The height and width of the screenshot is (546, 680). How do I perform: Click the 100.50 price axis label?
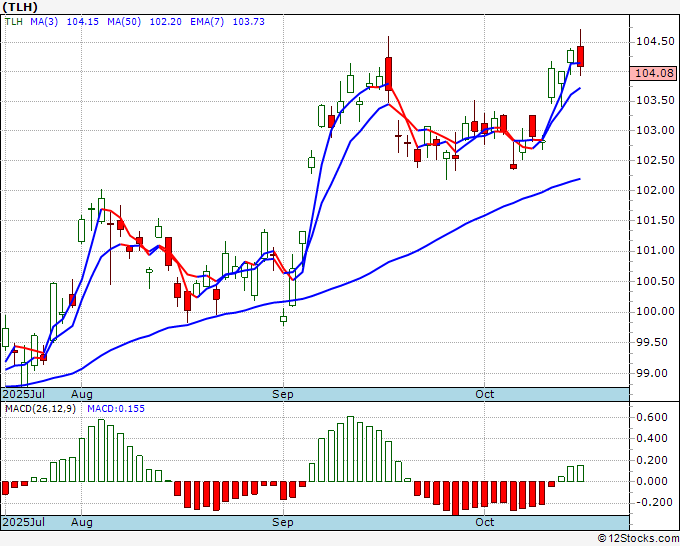coord(655,281)
